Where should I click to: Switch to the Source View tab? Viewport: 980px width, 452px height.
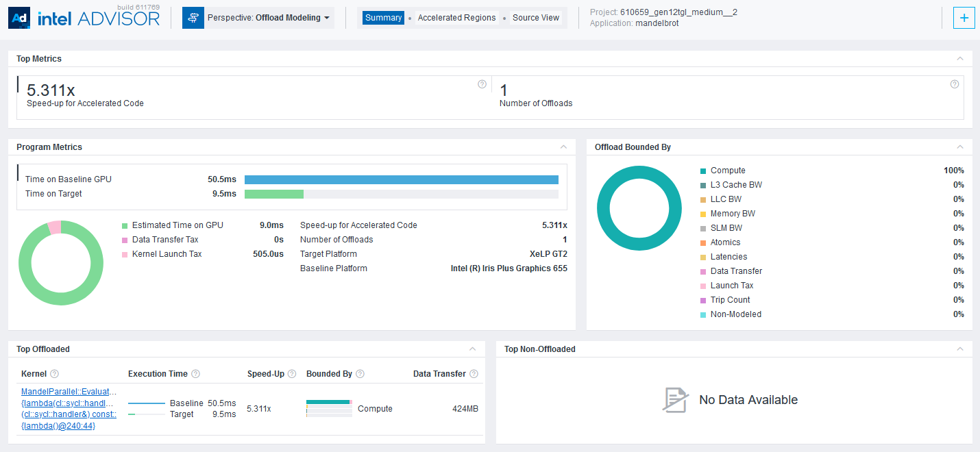click(536, 18)
